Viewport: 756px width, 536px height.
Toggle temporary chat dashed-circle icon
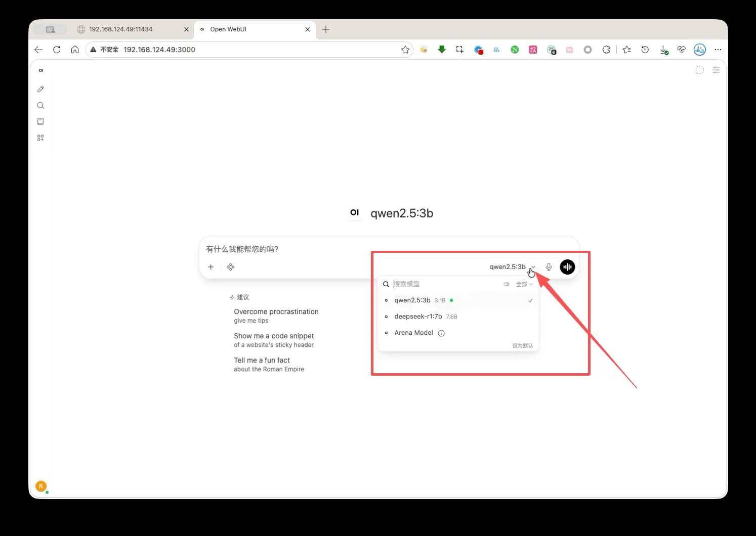pyautogui.click(x=699, y=70)
